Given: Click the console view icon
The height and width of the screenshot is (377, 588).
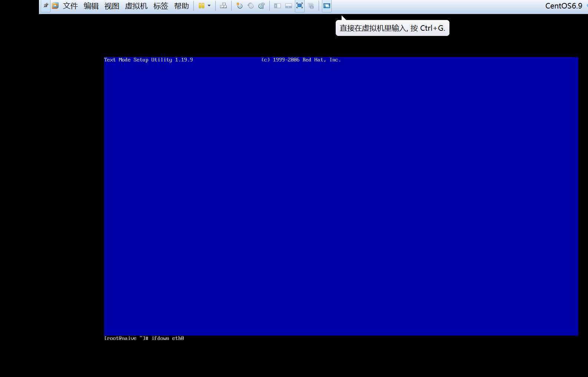Looking at the screenshot, I should click(327, 6).
